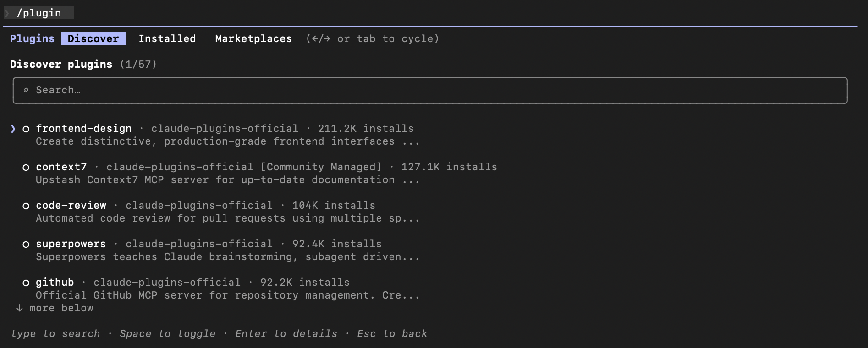Click the 92.2K installs count
The image size is (868, 348).
305,283
